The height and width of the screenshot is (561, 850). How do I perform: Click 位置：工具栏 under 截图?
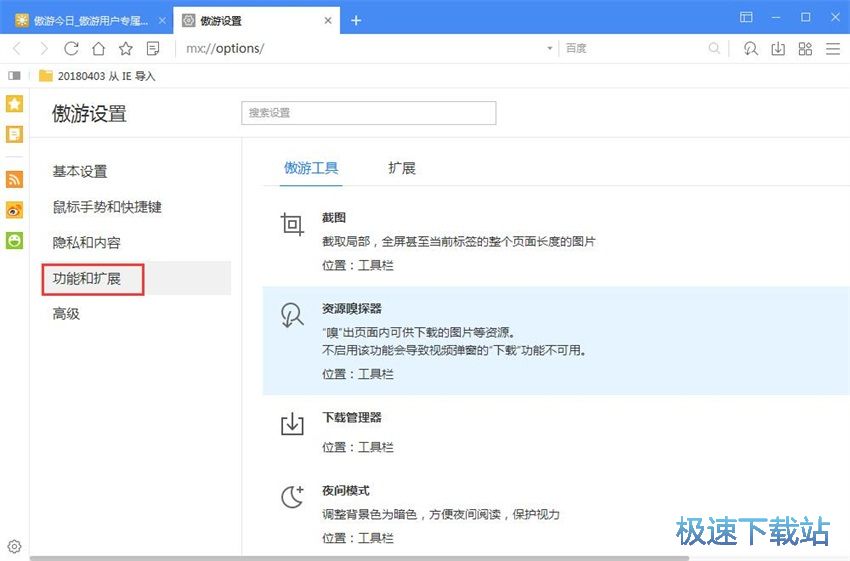click(x=358, y=265)
